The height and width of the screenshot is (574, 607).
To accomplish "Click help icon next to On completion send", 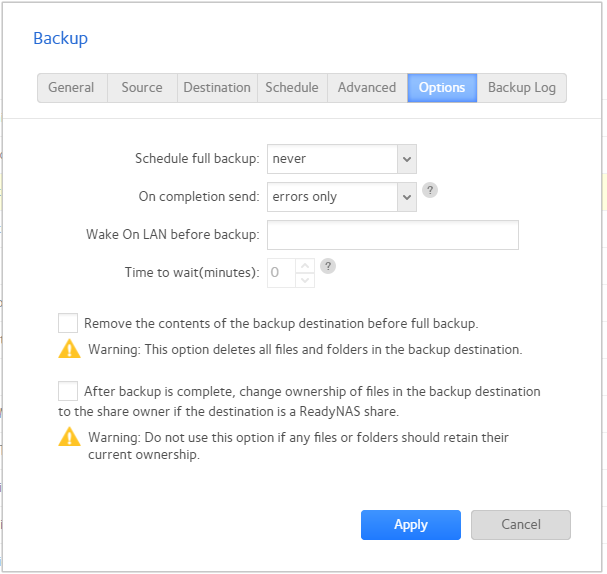I will click(x=430, y=190).
